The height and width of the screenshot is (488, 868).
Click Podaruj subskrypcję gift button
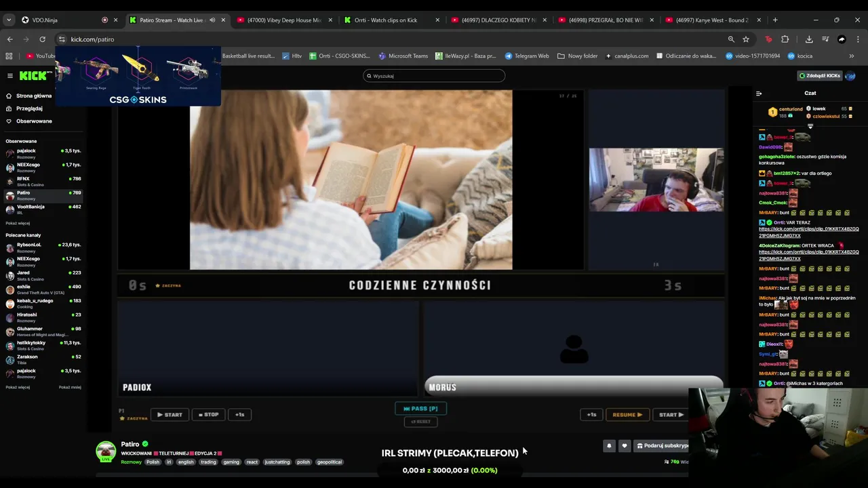662,445
